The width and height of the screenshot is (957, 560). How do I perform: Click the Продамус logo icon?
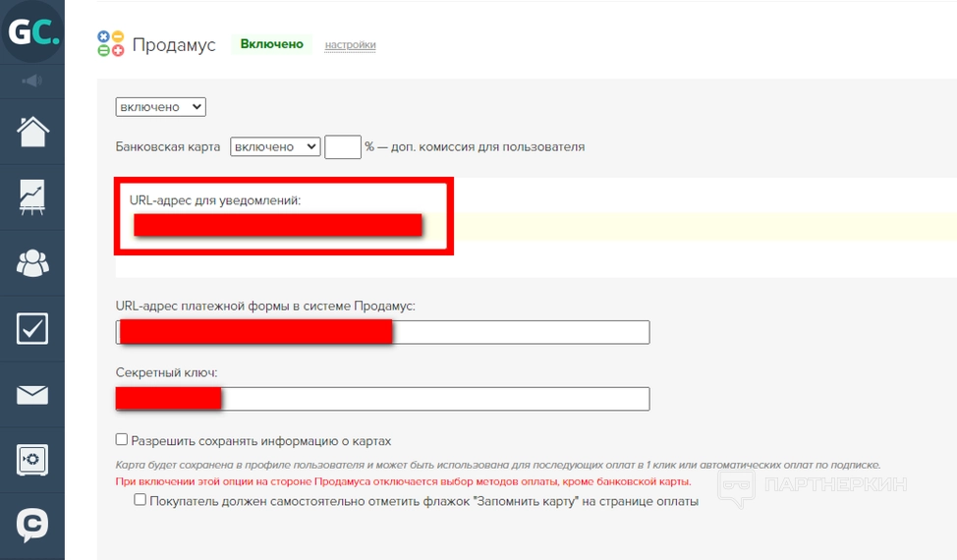pyautogui.click(x=110, y=44)
